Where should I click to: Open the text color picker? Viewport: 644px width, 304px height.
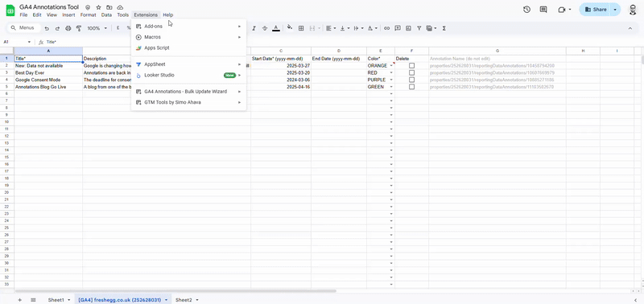(x=276, y=28)
